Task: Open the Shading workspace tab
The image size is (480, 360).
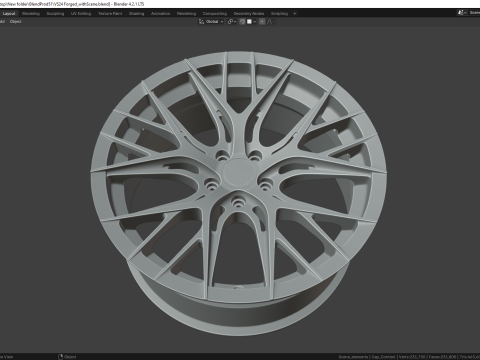Action: [137, 14]
